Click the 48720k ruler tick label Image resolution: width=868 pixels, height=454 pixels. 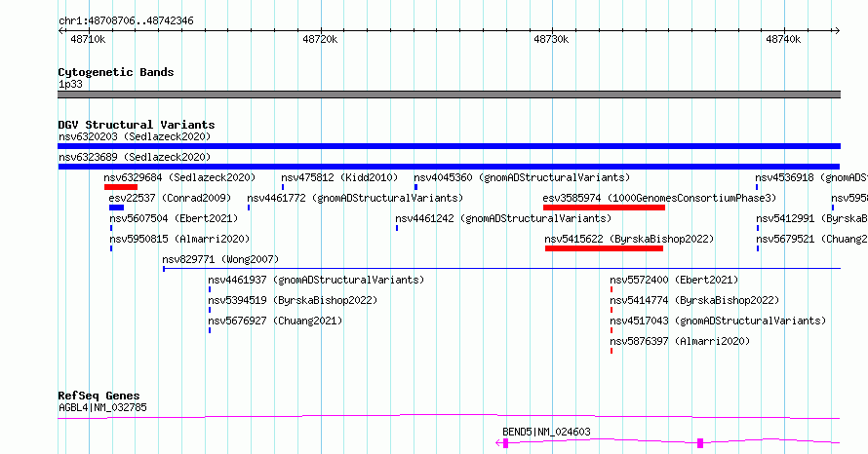(320, 39)
